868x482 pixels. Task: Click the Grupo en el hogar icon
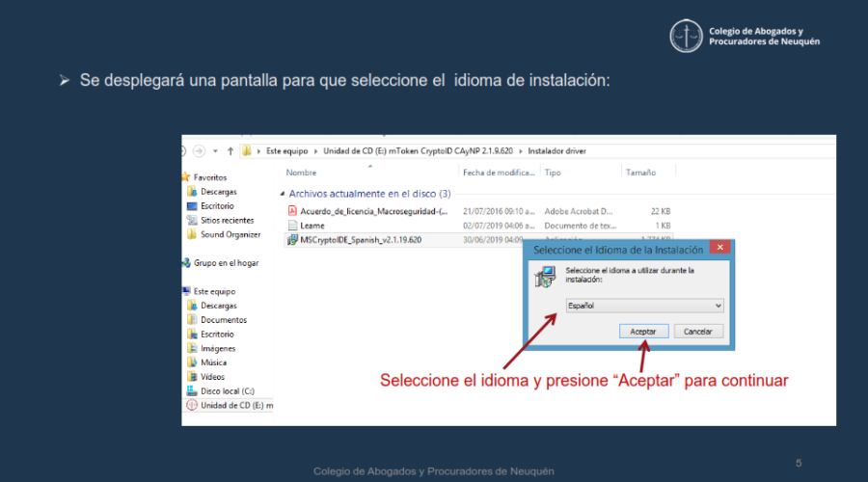pos(186,263)
